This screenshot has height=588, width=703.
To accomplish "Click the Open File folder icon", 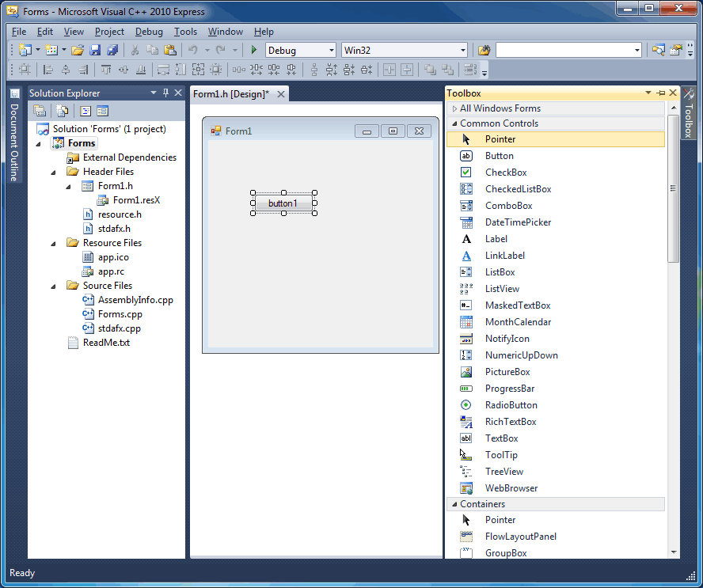I will (x=77, y=50).
